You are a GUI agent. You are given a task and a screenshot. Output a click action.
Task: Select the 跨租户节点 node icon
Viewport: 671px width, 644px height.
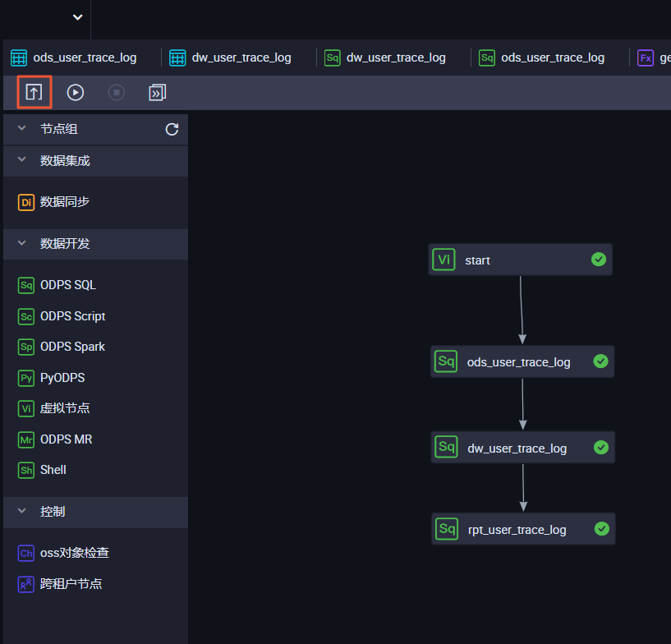click(26, 584)
